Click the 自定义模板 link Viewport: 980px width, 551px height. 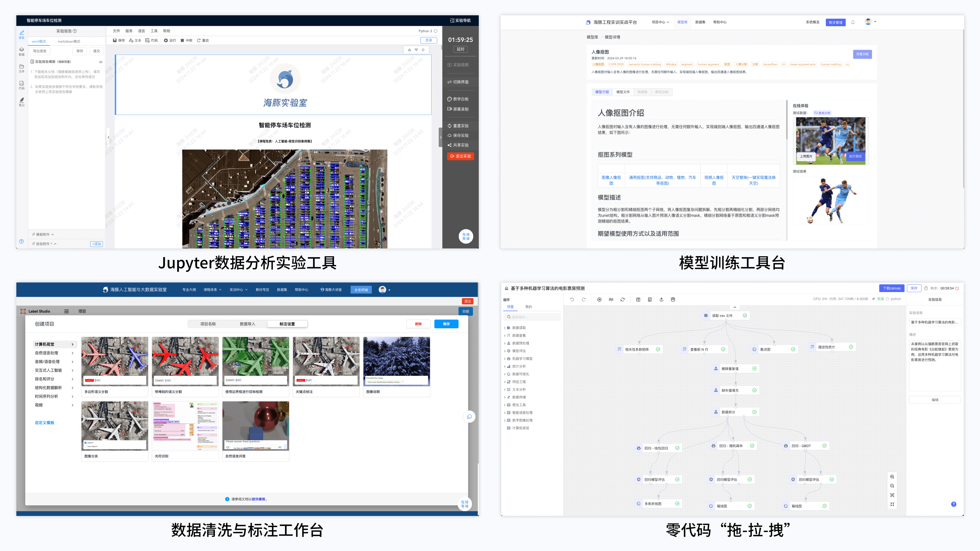point(44,423)
